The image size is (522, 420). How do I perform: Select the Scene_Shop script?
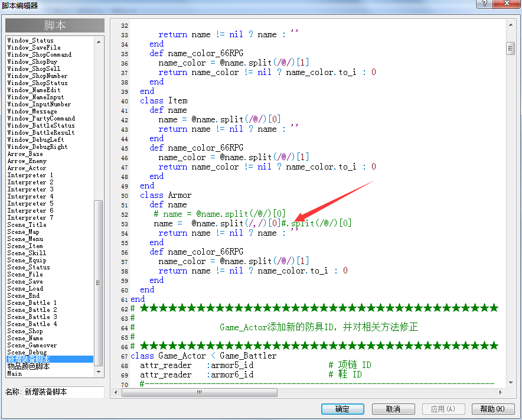click(x=25, y=331)
